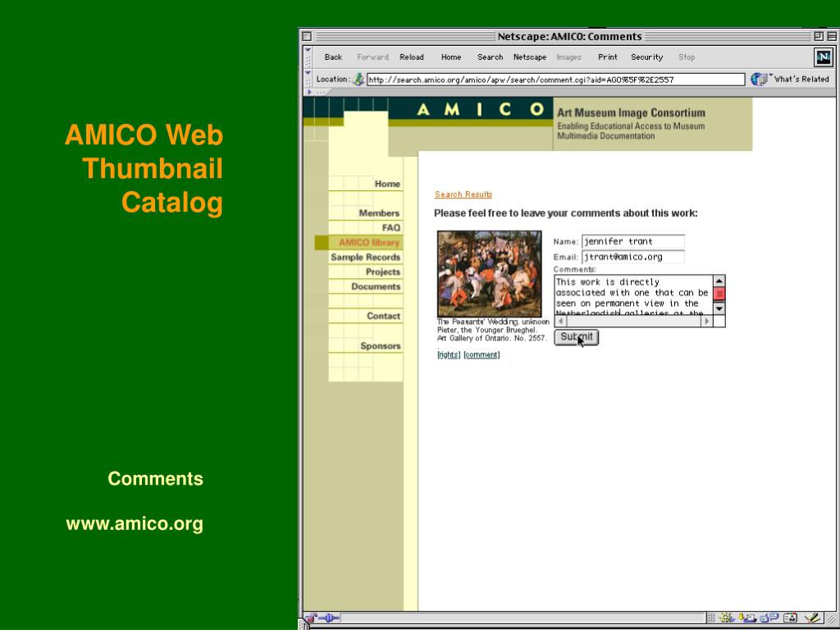Viewport: 840px width, 630px height.
Task: Click the Comments horizontal scroll left arrow
Action: (x=561, y=321)
